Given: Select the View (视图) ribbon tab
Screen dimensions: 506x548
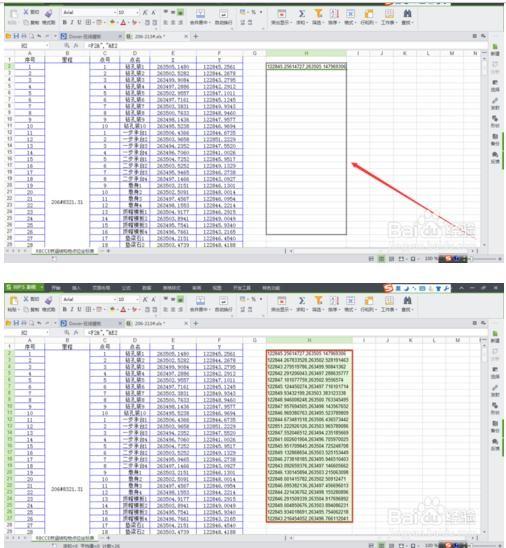Looking at the screenshot, I should (217, 288).
